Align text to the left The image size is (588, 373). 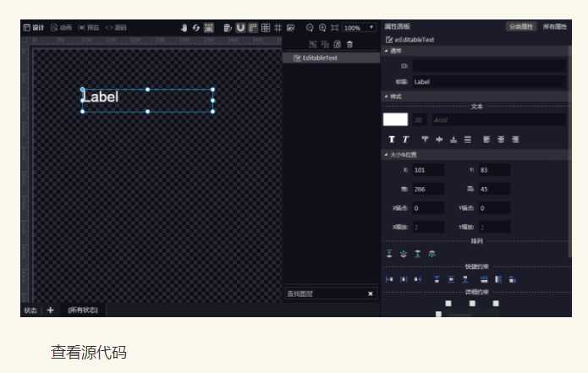[x=486, y=140]
